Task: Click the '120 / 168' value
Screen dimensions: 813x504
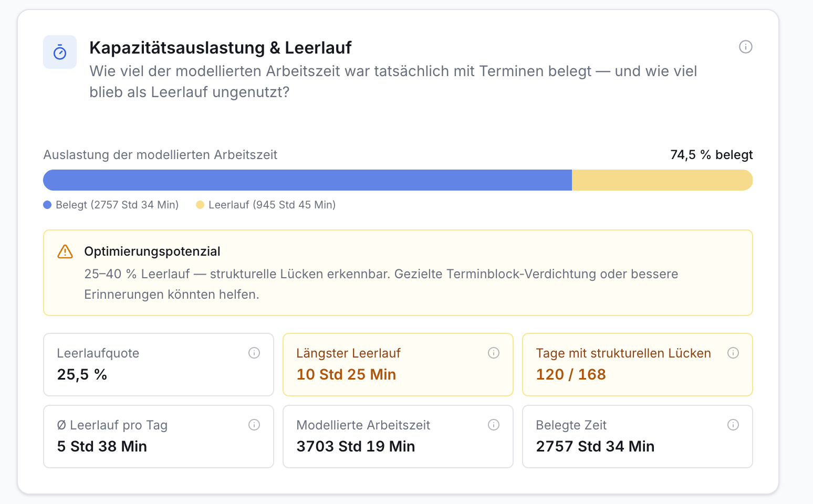Action: tap(571, 374)
